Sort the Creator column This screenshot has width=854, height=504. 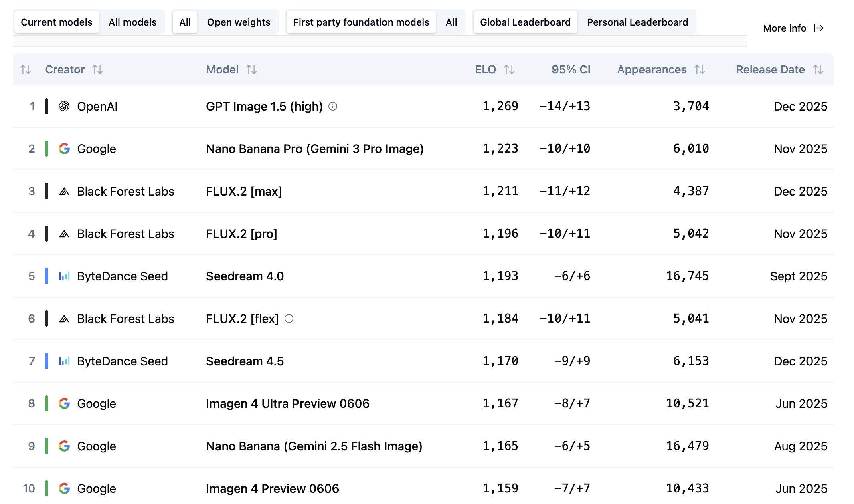point(97,69)
